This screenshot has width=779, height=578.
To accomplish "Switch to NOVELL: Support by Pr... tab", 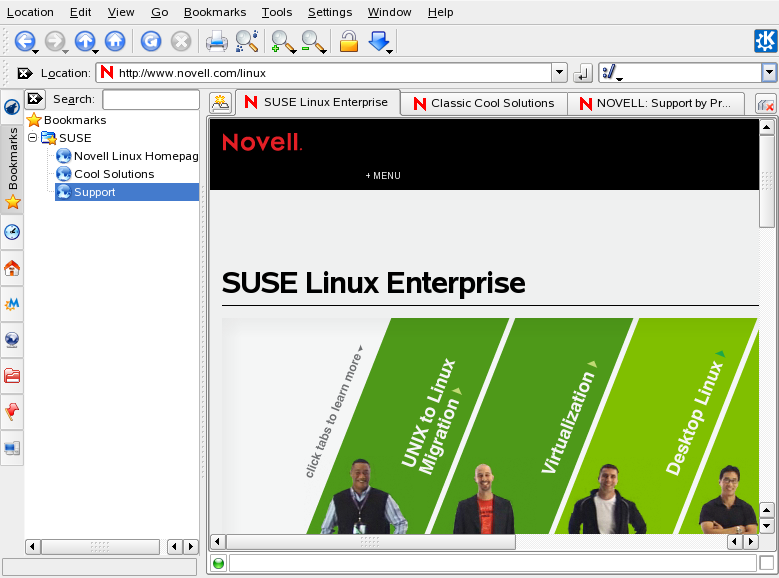I will [x=656, y=103].
